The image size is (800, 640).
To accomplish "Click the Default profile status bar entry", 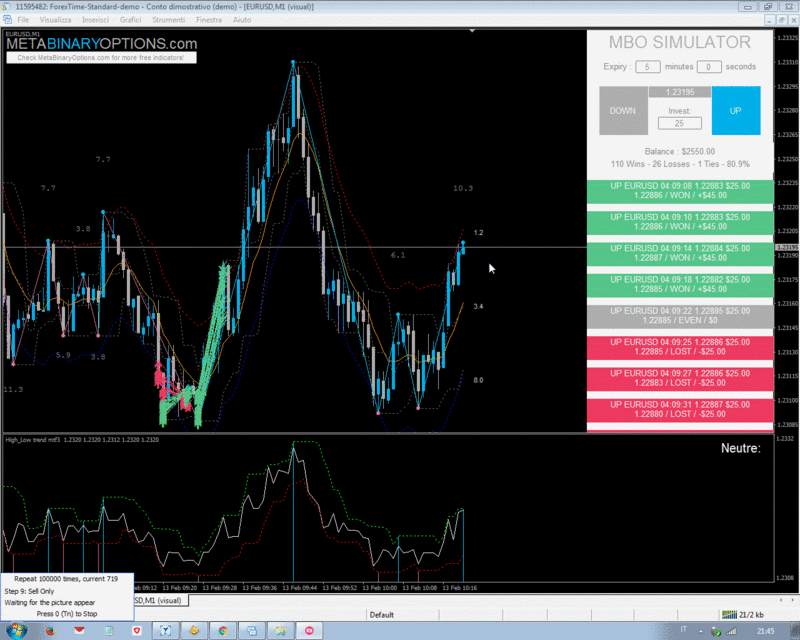I will 382,615.
